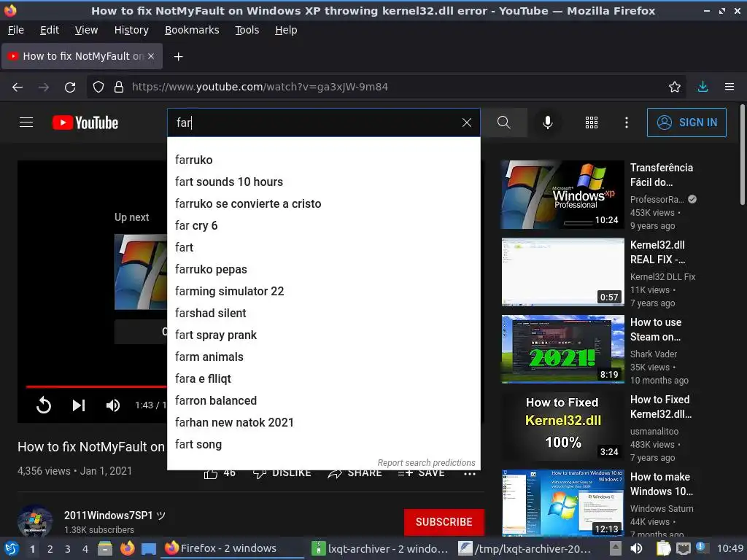
Task: Select 'fart sounds 10 hours' suggestion
Action: click(x=323, y=182)
